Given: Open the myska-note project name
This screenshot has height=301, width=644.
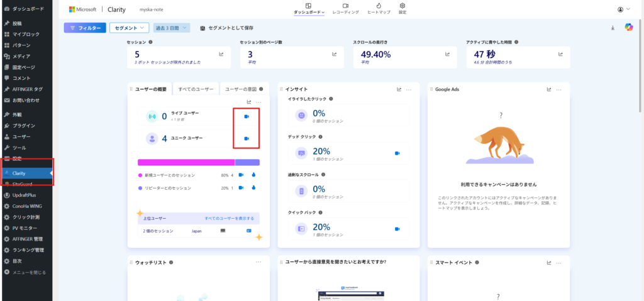Looking at the screenshot, I should pyautogui.click(x=152, y=9).
